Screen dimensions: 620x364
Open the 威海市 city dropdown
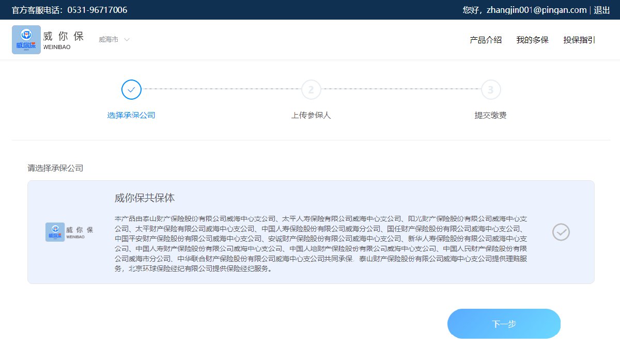coord(109,40)
